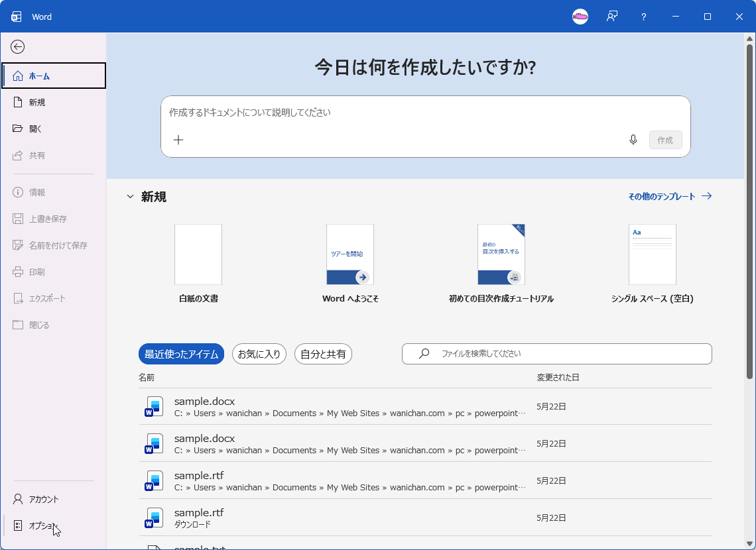
Task: Open 情報 in the sidebar
Action: point(54,192)
